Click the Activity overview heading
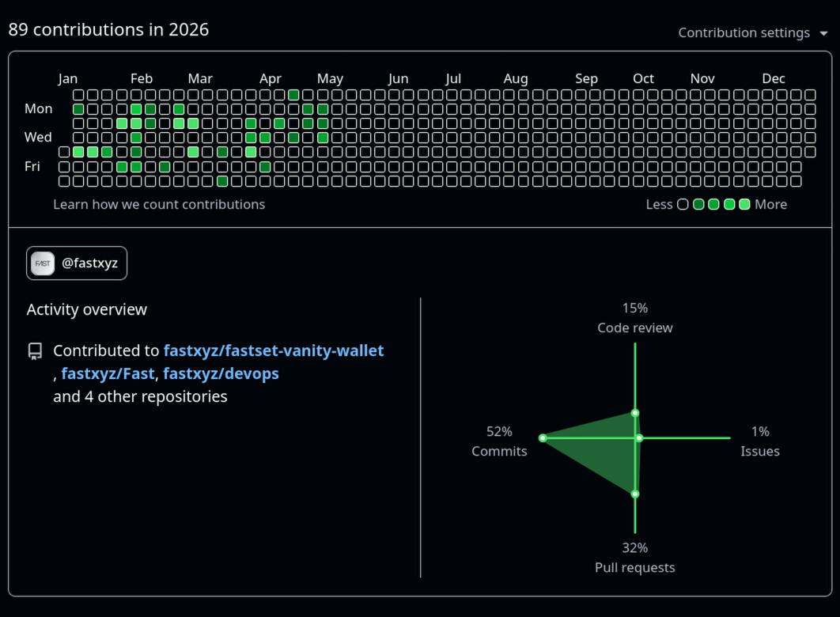Image resolution: width=840 pixels, height=617 pixels. point(87,309)
